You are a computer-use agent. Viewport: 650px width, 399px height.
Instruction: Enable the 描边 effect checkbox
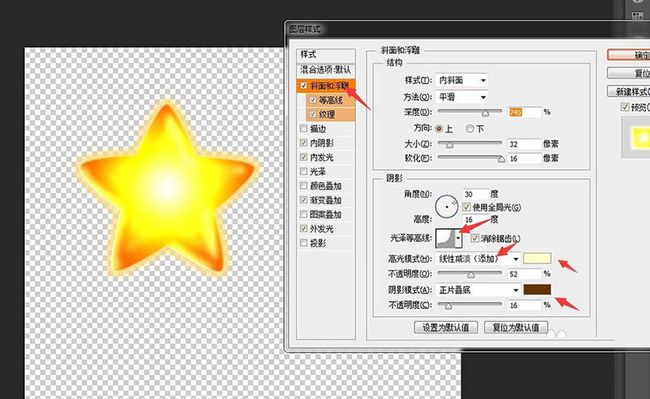pos(303,129)
